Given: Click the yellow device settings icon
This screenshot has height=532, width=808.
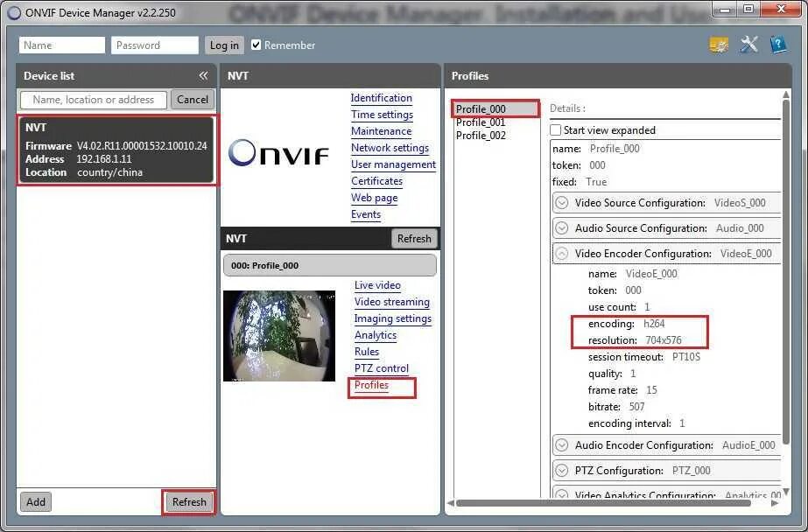Looking at the screenshot, I should (719, 45).
